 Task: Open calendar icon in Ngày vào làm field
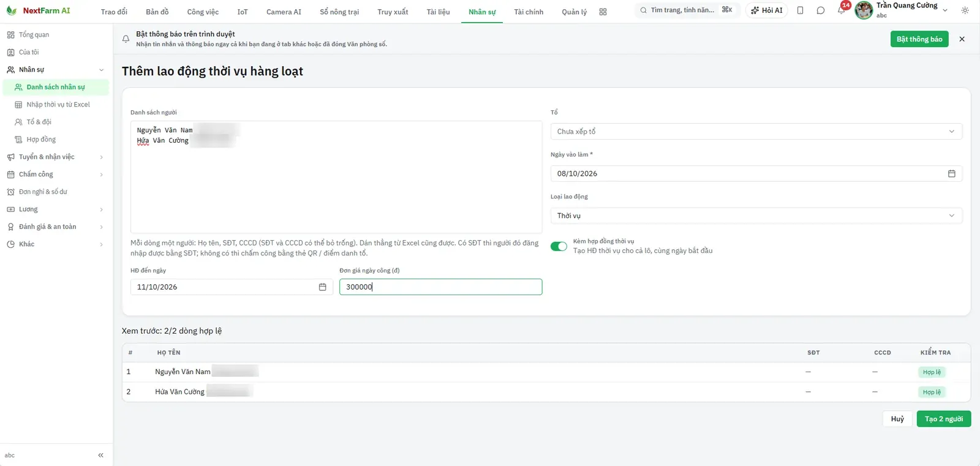(x=951, y=174)
